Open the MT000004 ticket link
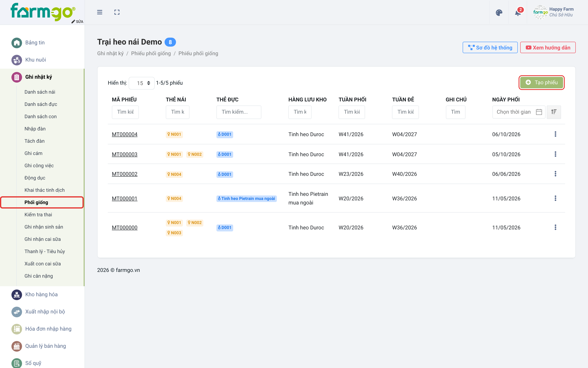 (x=124, y=134)
